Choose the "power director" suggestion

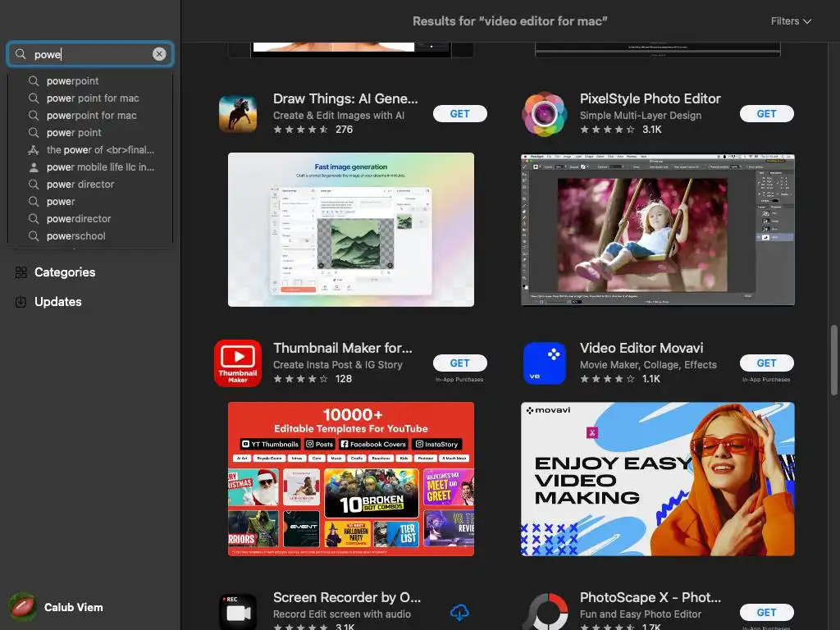click(90, 185)
